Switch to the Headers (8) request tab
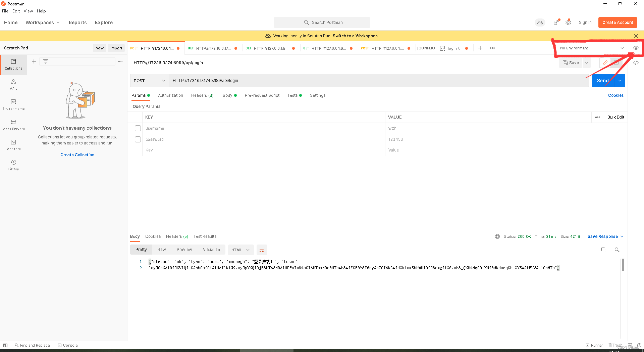 [202, 95]
